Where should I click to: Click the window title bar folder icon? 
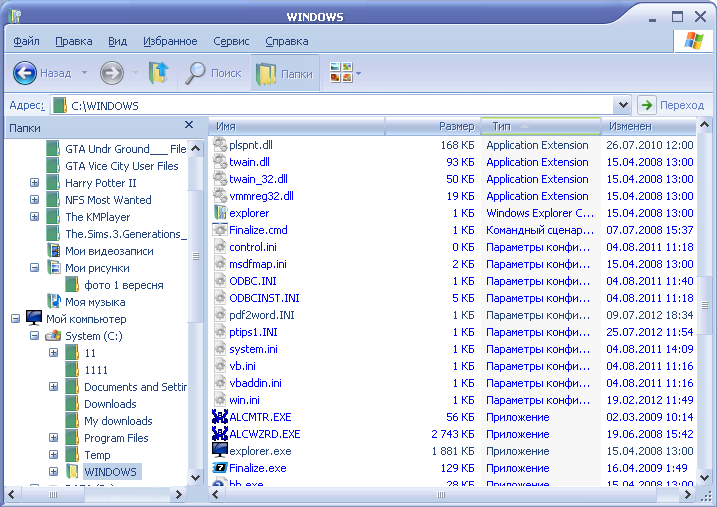click(x=15, y=16)
